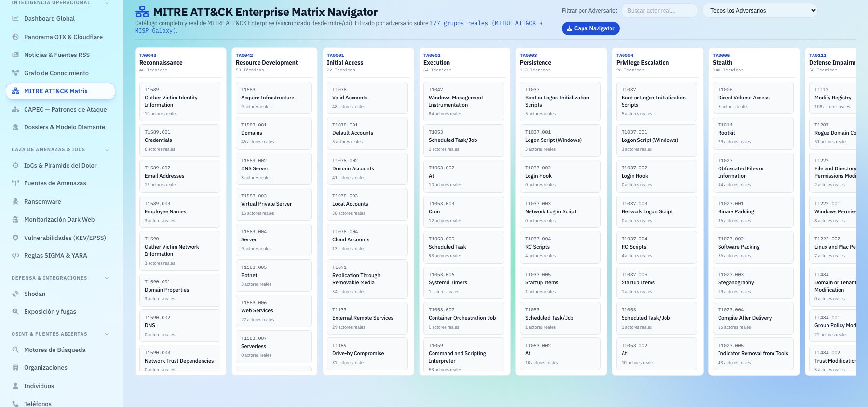The height and width of the screenshot is (407, 868).
Task: Click the Shodan icon in sidebar
Action: [x=15, y=294]
